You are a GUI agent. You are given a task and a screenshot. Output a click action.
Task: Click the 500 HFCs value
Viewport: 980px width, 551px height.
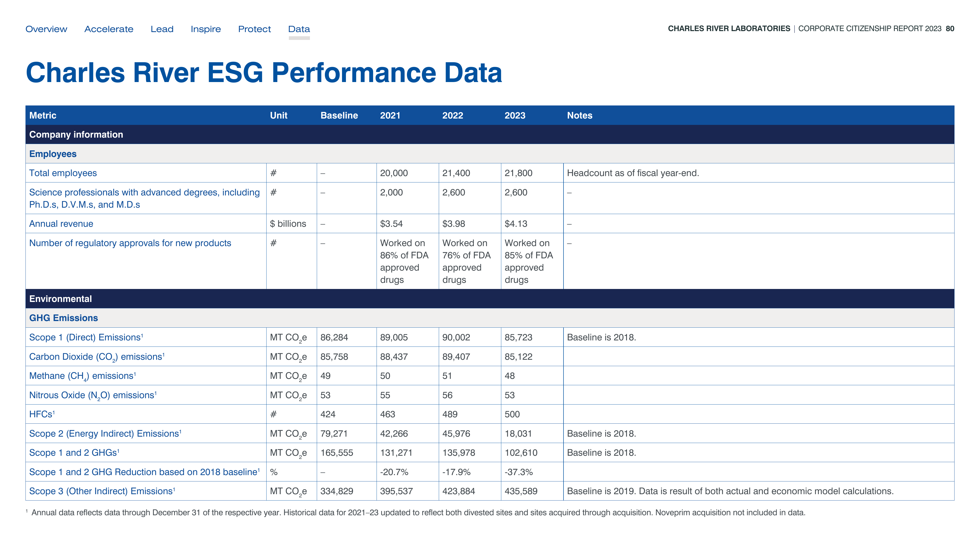pyautogui.click(x=512, y=414)
